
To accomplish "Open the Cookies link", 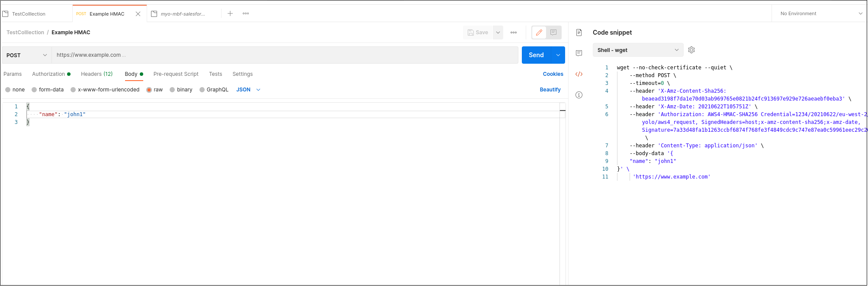I will point(553,74).
